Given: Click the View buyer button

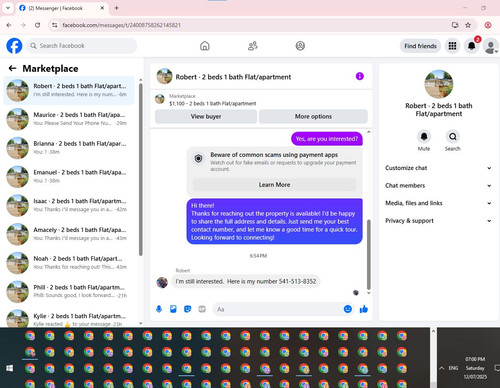Looking at the screenshot, I should pyautogui.click(x=206, y=116).
